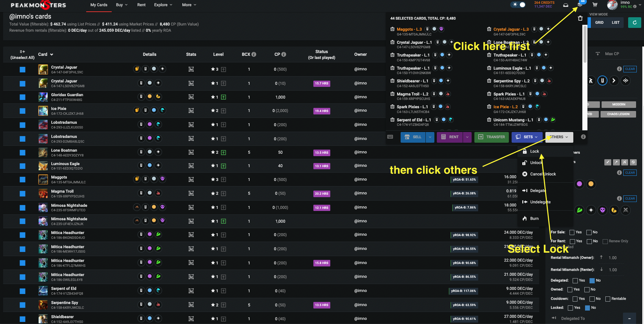The image size is (644, 324).
Task: Check For Sale Yes checkbox
Action: coord(572,232)
